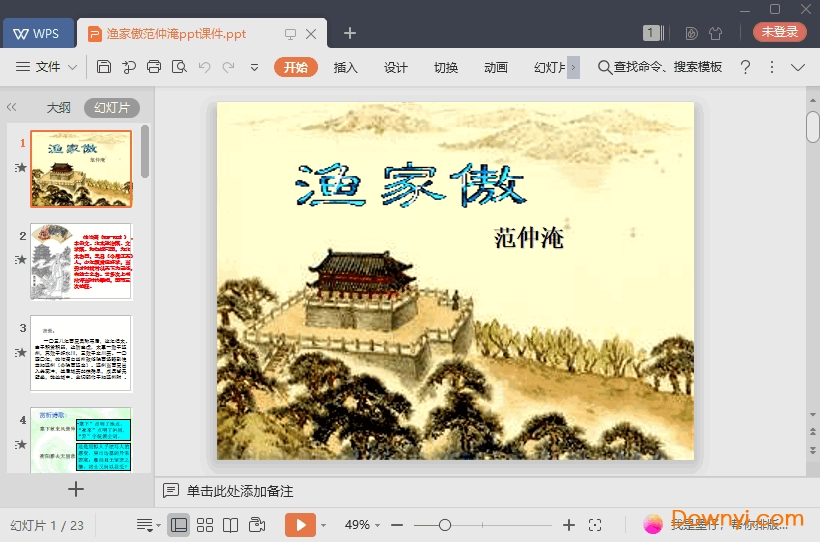Open the 设计 ribbon tab
This screenshot has height=542, width=820.
pos(396,67)
